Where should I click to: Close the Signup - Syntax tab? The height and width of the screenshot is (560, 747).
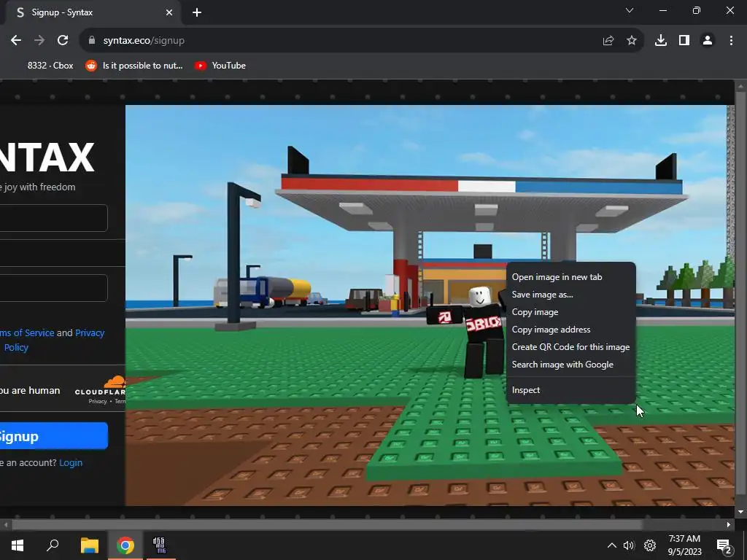169,12
